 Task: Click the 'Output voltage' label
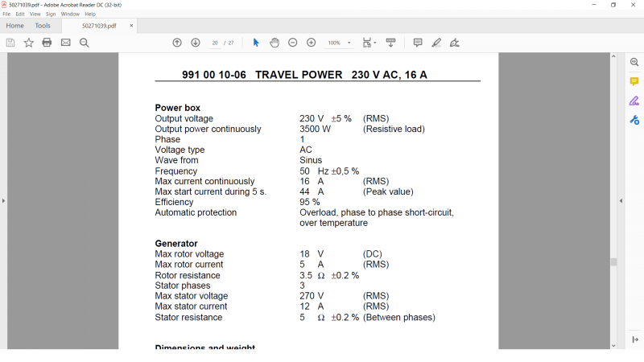(x=184, y=118)
